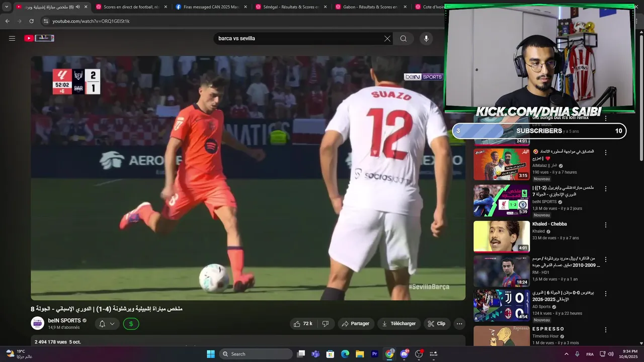Open Khaled Chebba 4:01 thumbnail
The width and height of the screenshot is (644, 362).
point(502,236)
